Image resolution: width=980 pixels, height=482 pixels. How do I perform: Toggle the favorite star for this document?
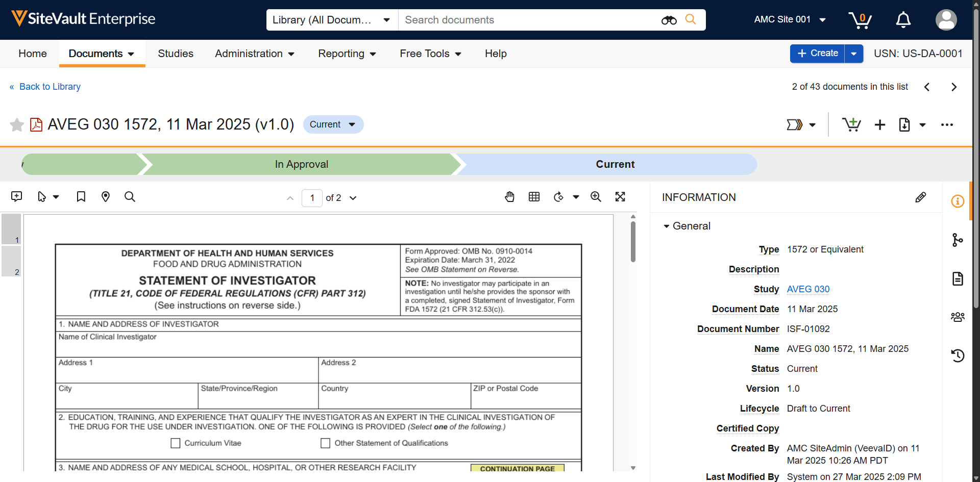tap(17, 124)
